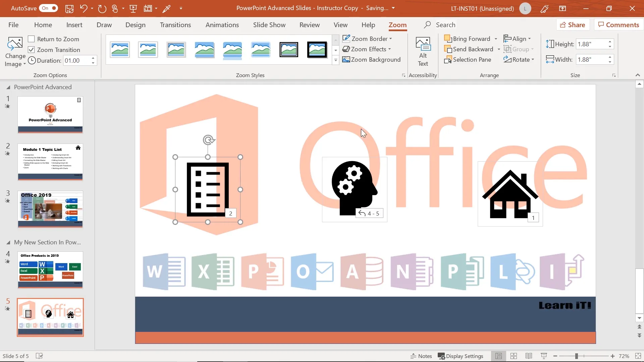Click the Redo icon in quick access toolbar

pos(102,8)
